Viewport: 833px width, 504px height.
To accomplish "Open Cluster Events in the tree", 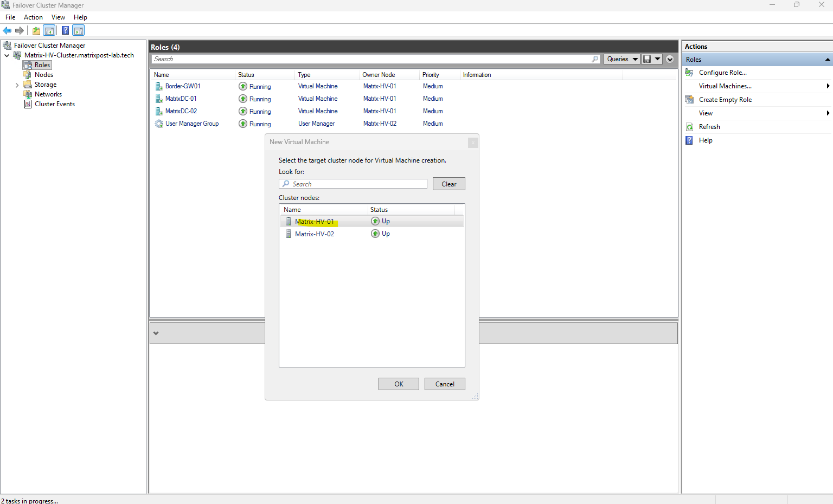I will [55, 104].
